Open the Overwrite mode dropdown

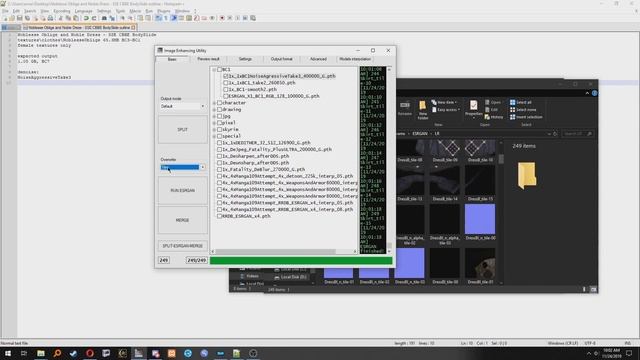[182, 167]
